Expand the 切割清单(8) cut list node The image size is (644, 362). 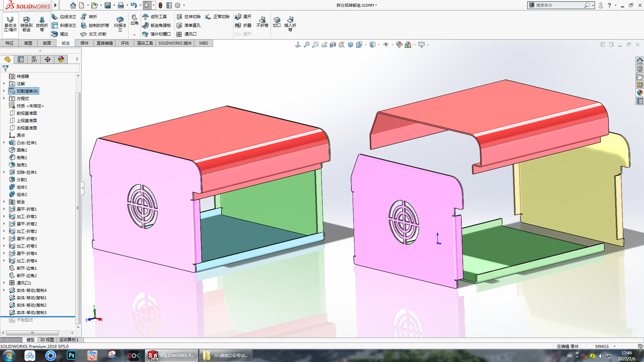[4, 91]
